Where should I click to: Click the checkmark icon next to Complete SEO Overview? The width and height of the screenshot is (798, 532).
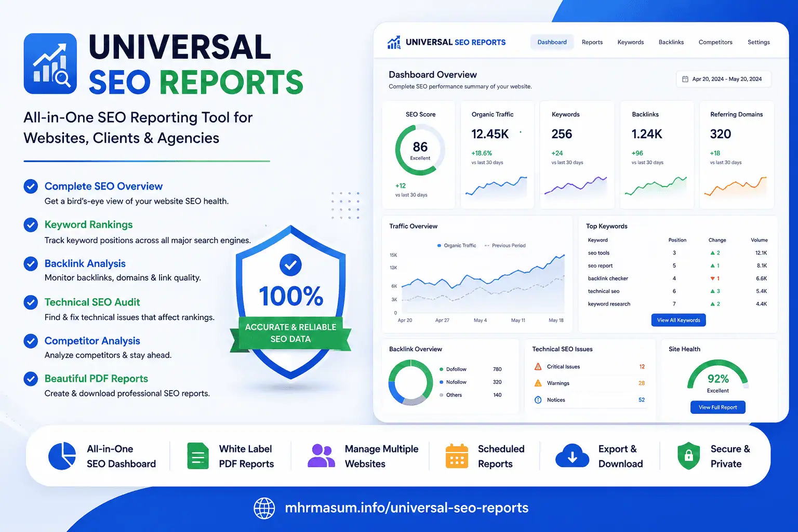click(31, 186)
